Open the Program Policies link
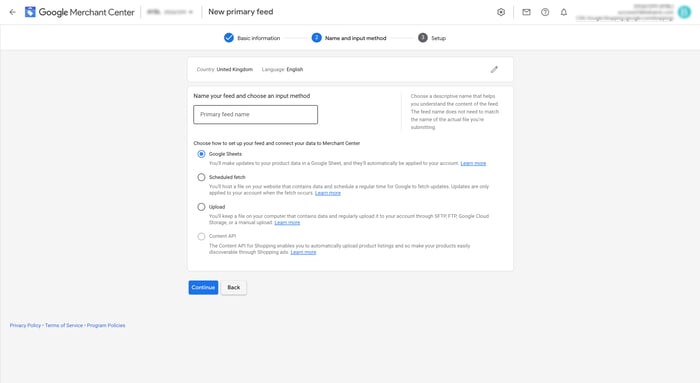 tap(106, 325)
